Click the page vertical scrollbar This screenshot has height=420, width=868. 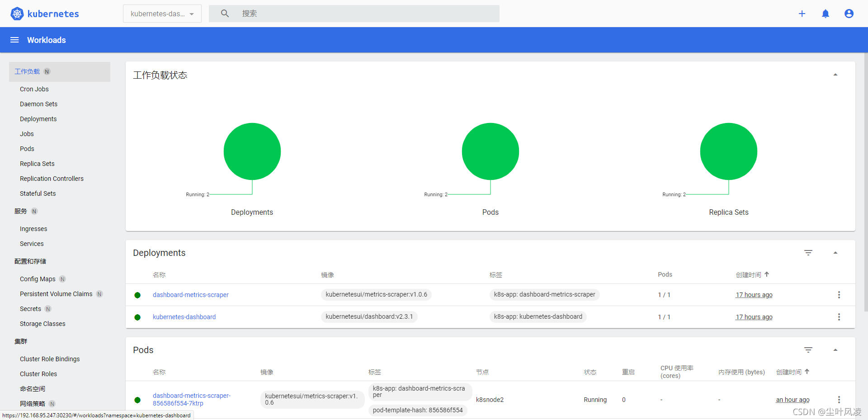click(865, 182)
